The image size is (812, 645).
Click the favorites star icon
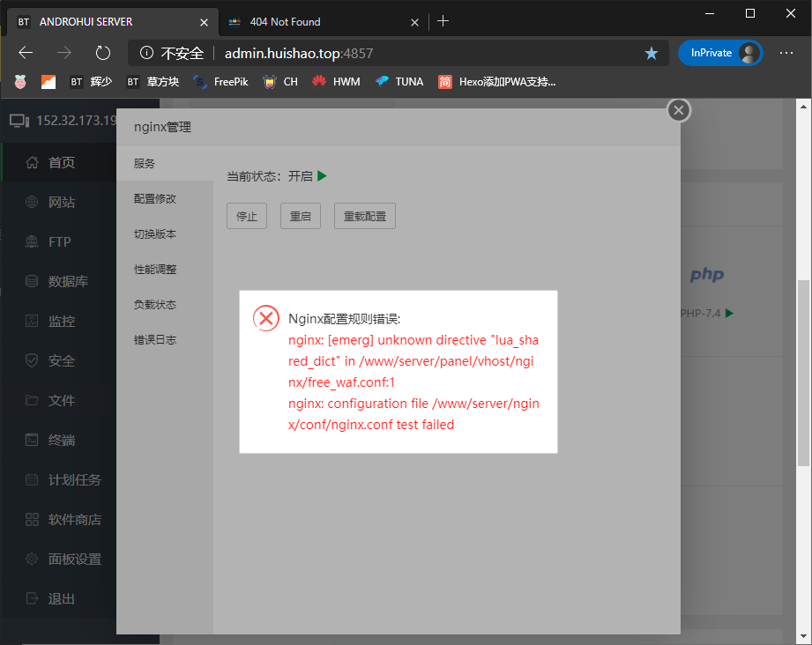coord(652,53)
